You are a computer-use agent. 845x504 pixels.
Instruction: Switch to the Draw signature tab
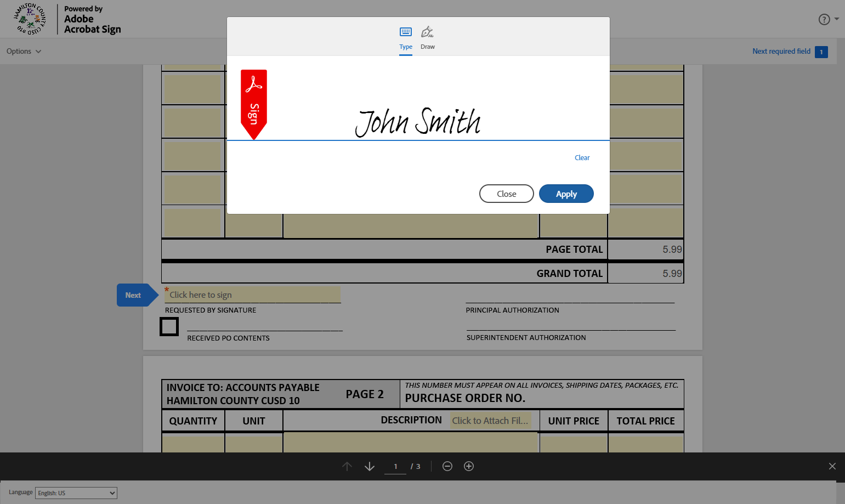tap(428, 38)
